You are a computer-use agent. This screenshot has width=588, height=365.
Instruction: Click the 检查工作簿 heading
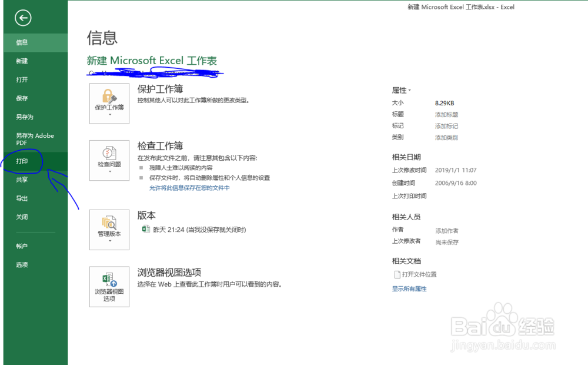(160, 145)
